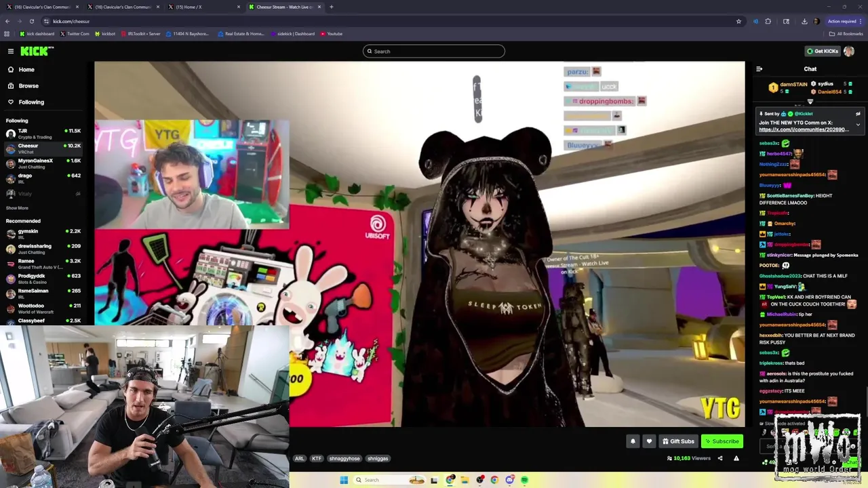Unpin the pinned chat message

click(858, 114)
